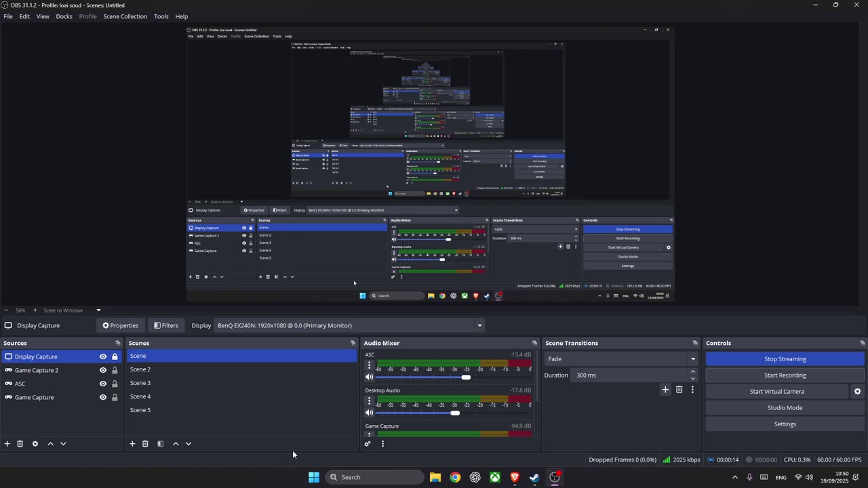Undock the Controls panel
The image size is (868, 488).
tap(862, 343)
